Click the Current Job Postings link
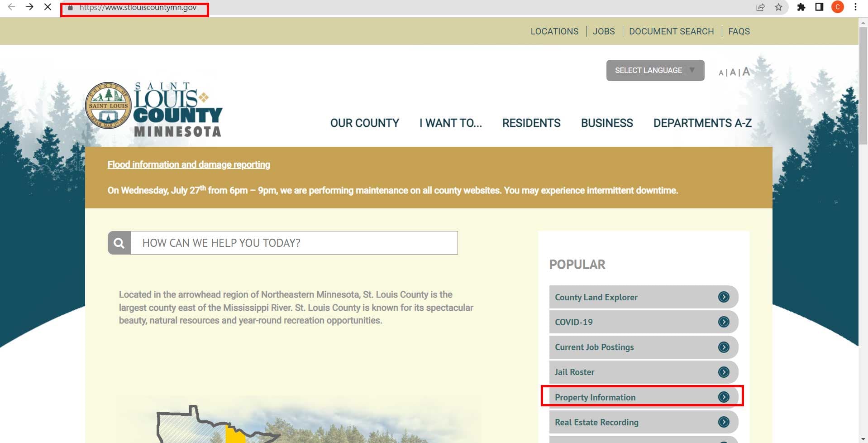Viewport: 868px width, 443px height. click(x=594, y=347)
